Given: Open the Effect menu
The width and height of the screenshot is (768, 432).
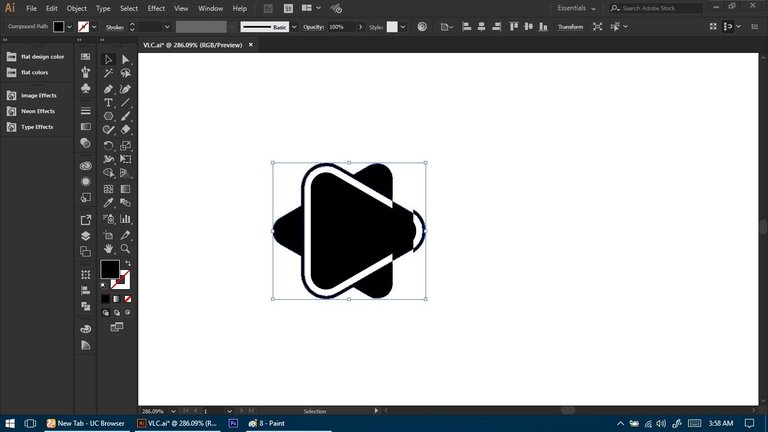Looking at the screenshot, I should tap(156, 8).
